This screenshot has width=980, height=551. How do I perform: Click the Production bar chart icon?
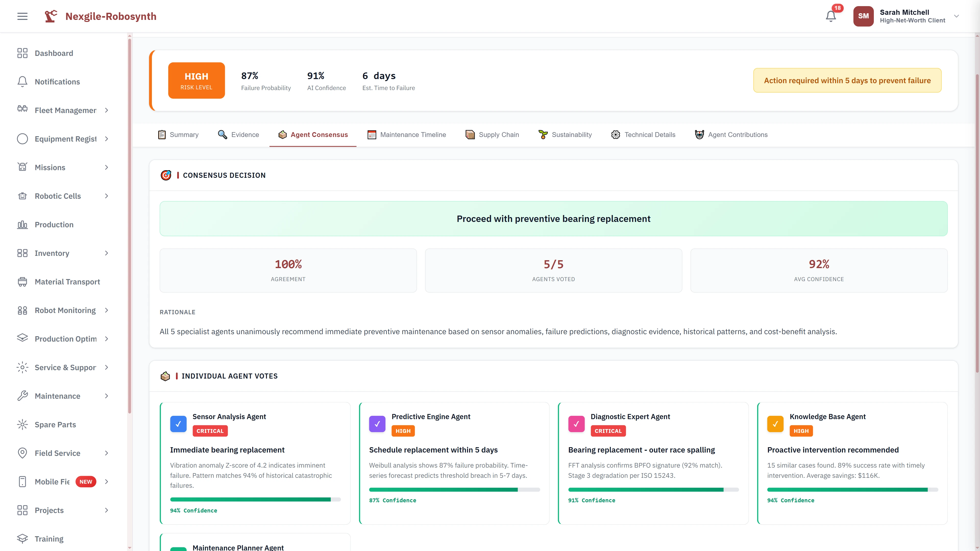22,225
